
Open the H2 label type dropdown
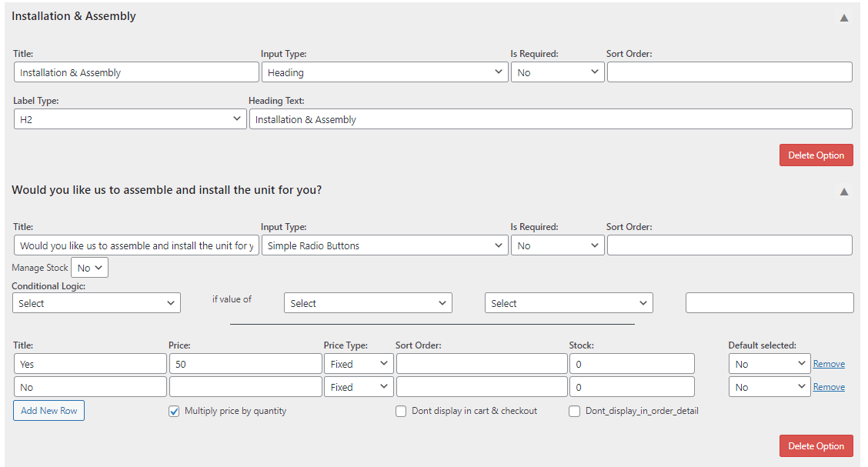(130, 119)
